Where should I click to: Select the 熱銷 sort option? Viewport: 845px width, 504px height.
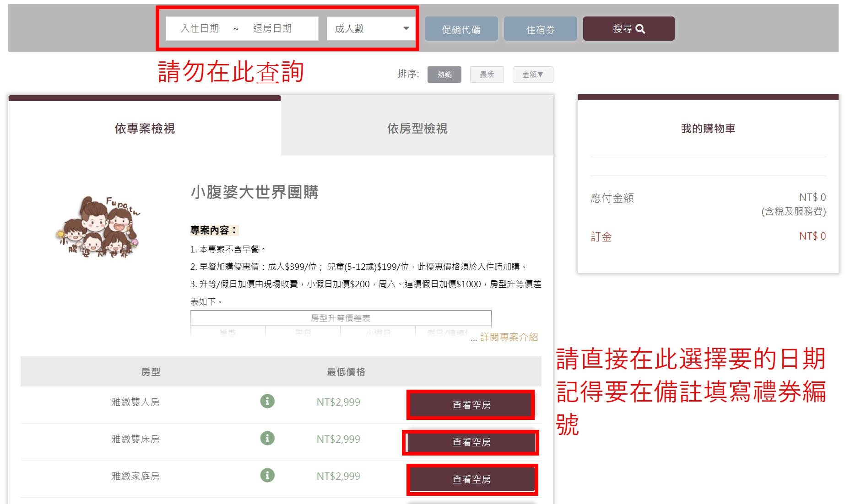pos(444,74)
